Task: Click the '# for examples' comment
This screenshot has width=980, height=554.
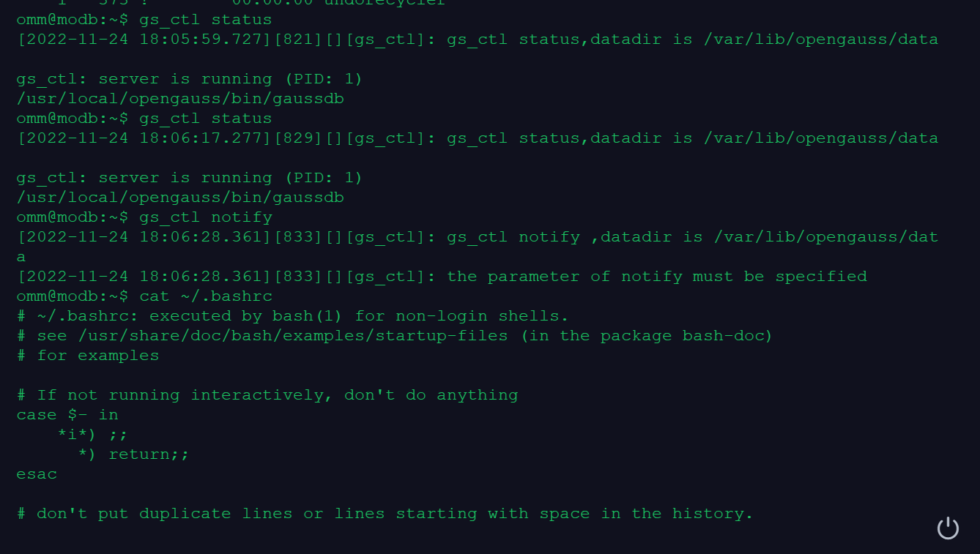Action: click(x=88, y=355)
